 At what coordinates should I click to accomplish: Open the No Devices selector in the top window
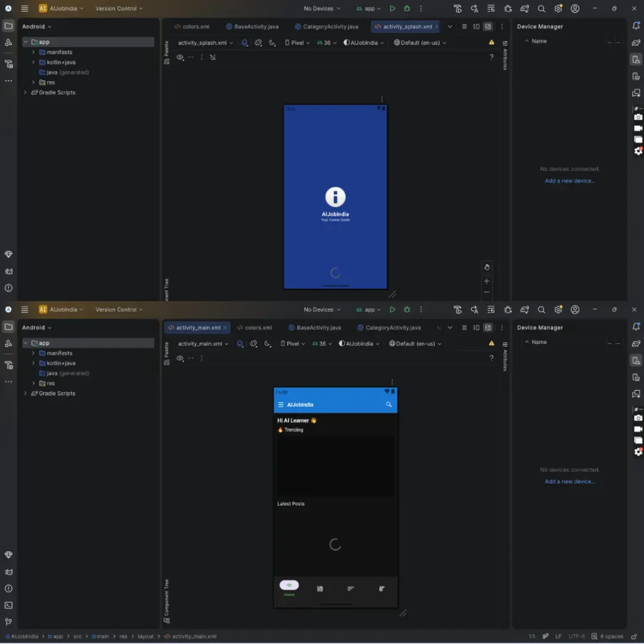tap(322, 8)
